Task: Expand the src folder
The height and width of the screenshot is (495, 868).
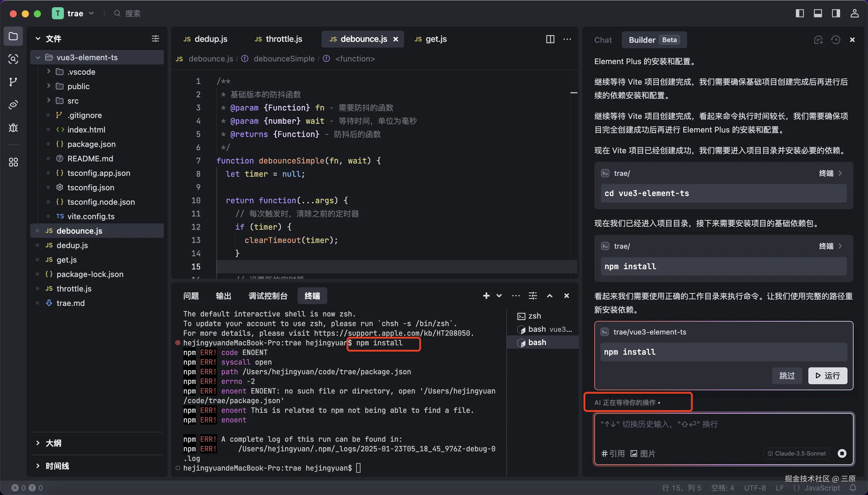Action: pos(73,101)
